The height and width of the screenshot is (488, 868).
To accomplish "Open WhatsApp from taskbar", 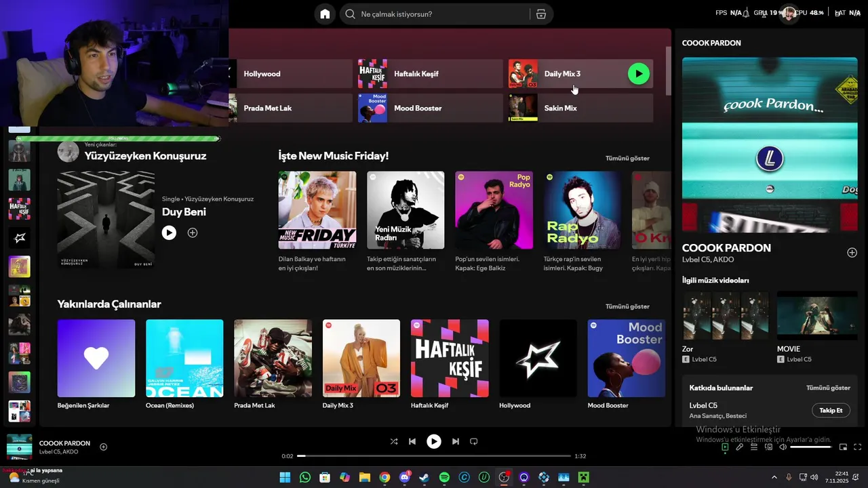I will (x=304, y=477).
